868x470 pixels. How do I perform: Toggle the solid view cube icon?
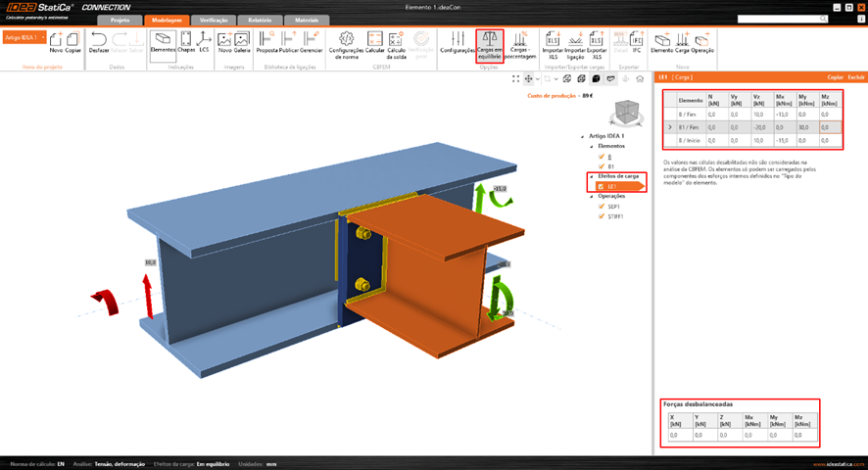(x=596, y=78)
